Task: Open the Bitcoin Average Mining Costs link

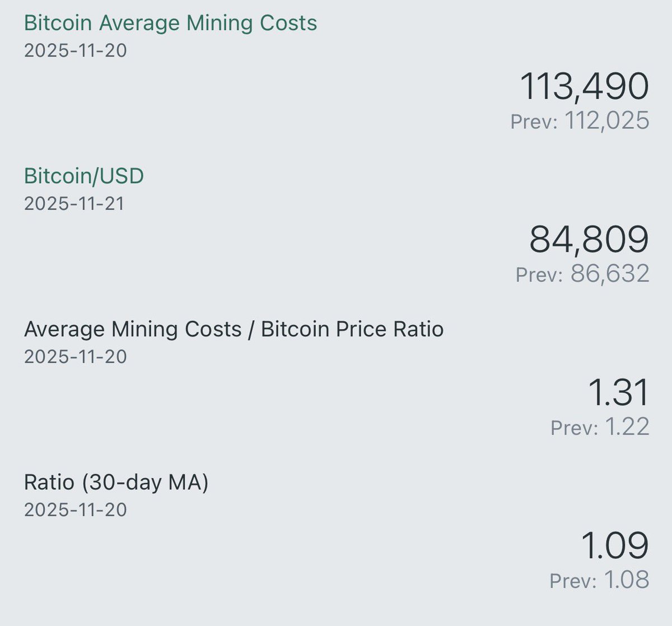Action: click(170, 23)
